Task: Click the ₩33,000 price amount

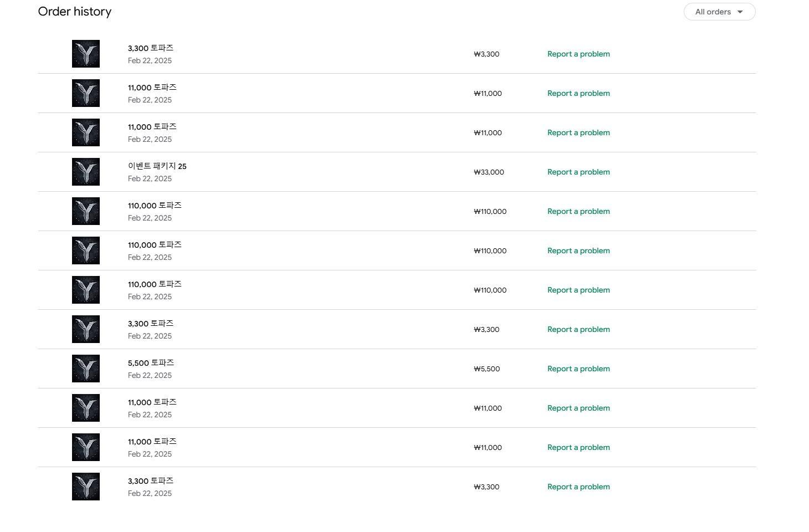Action: [x=489, y=172]
